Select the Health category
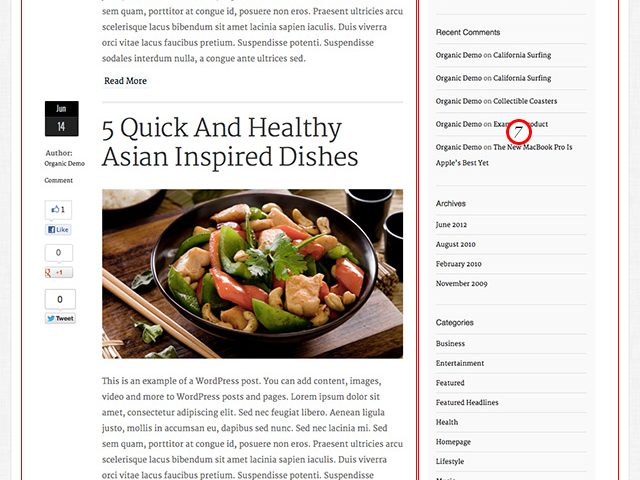Image resolution: width=640 pixels, height=480 pixels. point(447,422)
